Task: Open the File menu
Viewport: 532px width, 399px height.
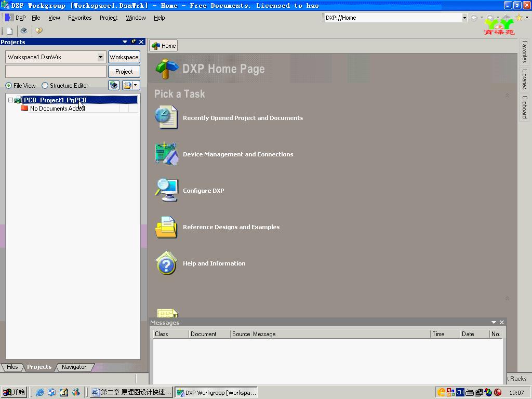Action: tap(36, 18)
